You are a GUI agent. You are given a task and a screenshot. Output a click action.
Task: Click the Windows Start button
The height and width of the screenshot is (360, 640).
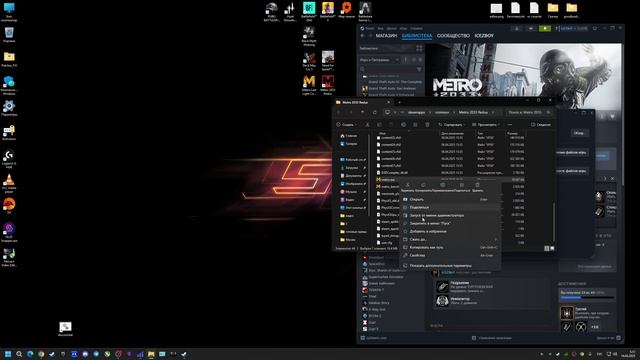tap(8, 354)
